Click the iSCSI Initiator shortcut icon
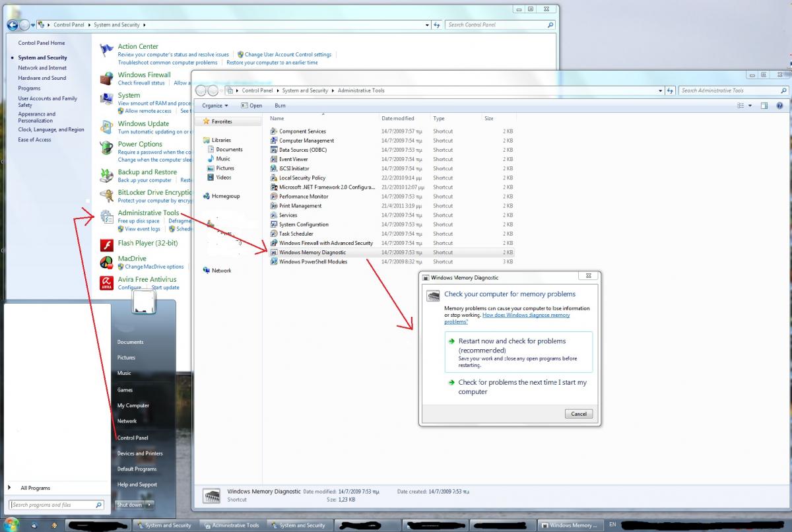 click(x=274, y=168)
